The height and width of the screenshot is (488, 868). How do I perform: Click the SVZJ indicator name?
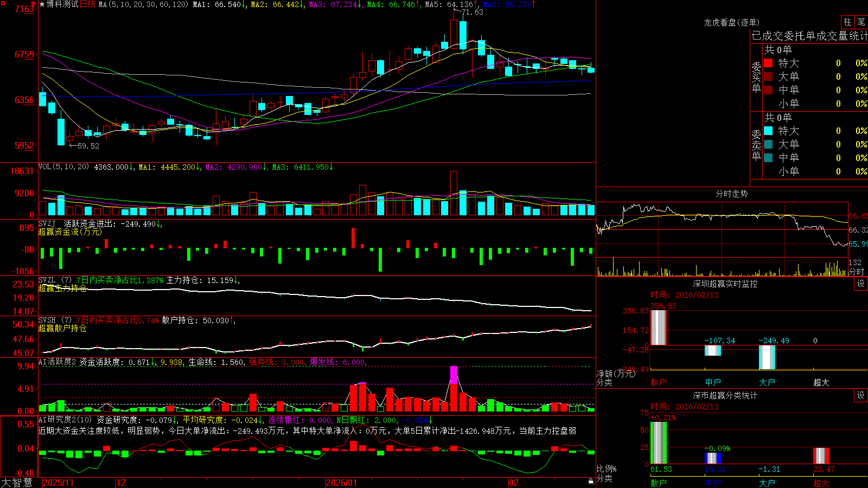tap(47, 223)
